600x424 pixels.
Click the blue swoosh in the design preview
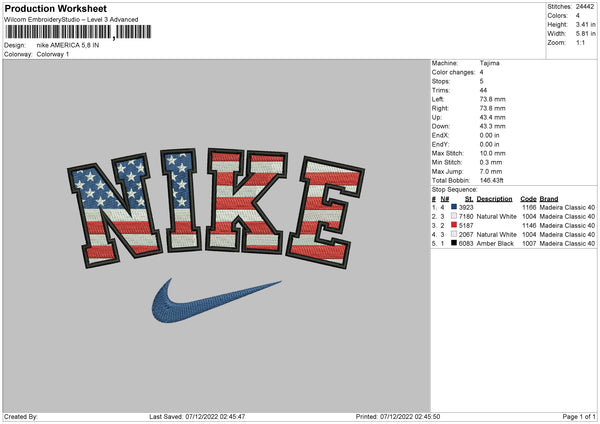point(217,301)
